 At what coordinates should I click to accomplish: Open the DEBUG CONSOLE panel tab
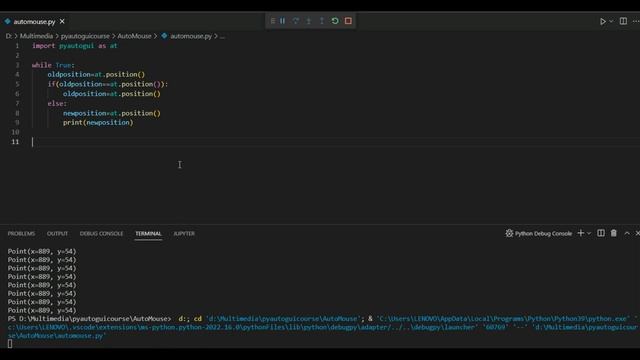coord(101,233)
